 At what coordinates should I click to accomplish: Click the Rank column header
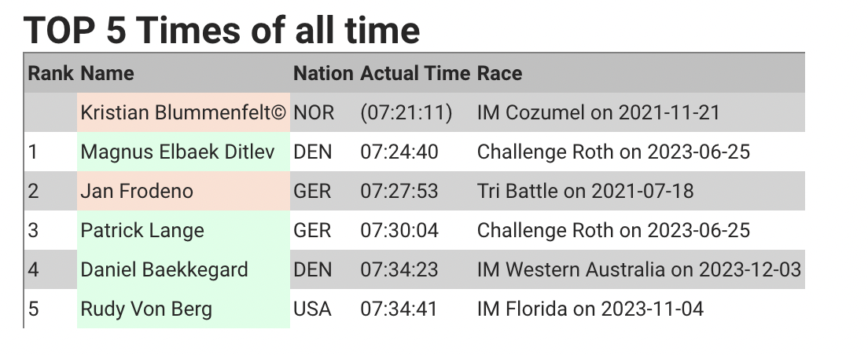click(x=51, y=73)
